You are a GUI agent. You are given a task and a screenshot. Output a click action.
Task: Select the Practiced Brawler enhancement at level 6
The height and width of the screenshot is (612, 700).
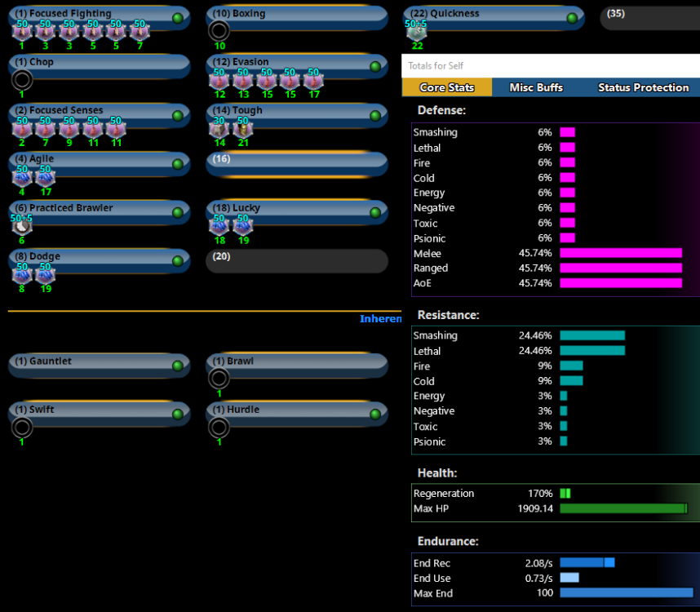22,226
